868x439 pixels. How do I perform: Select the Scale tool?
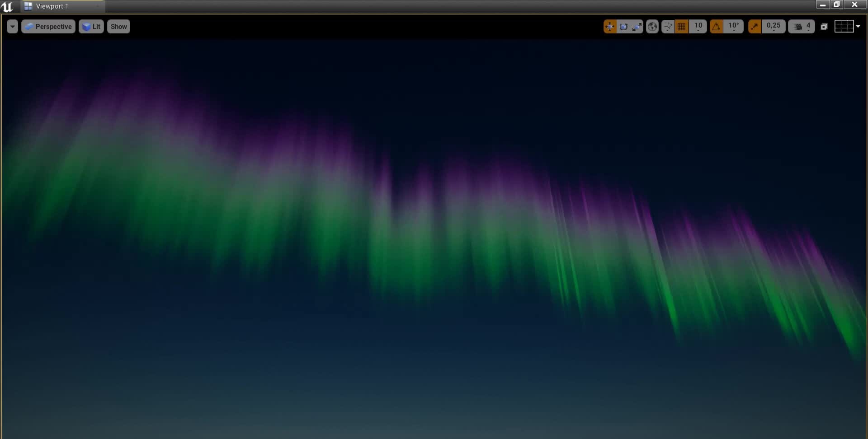(637, 26)
